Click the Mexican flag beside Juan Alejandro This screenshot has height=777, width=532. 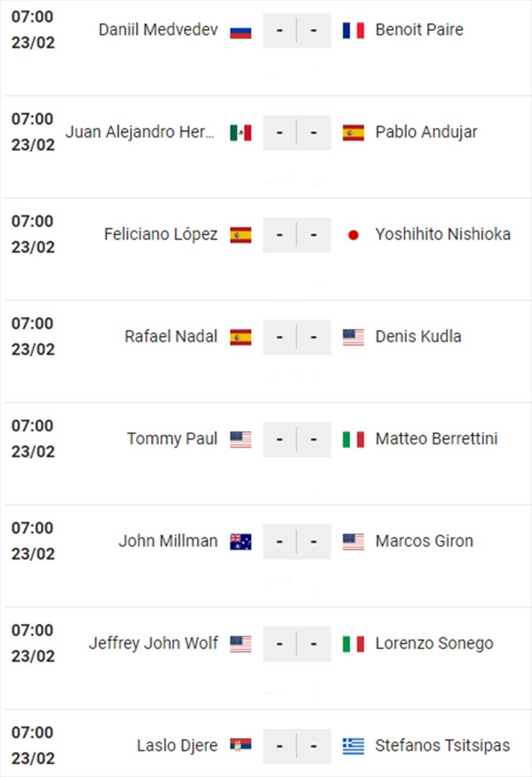tap(241, 133)
